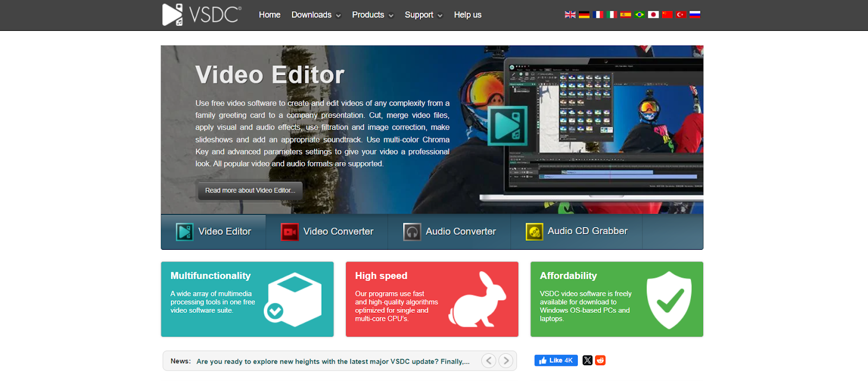Choose Portuguese via the Brazil flag
Screen dimensions: 868x381
[x=640, y=15]
